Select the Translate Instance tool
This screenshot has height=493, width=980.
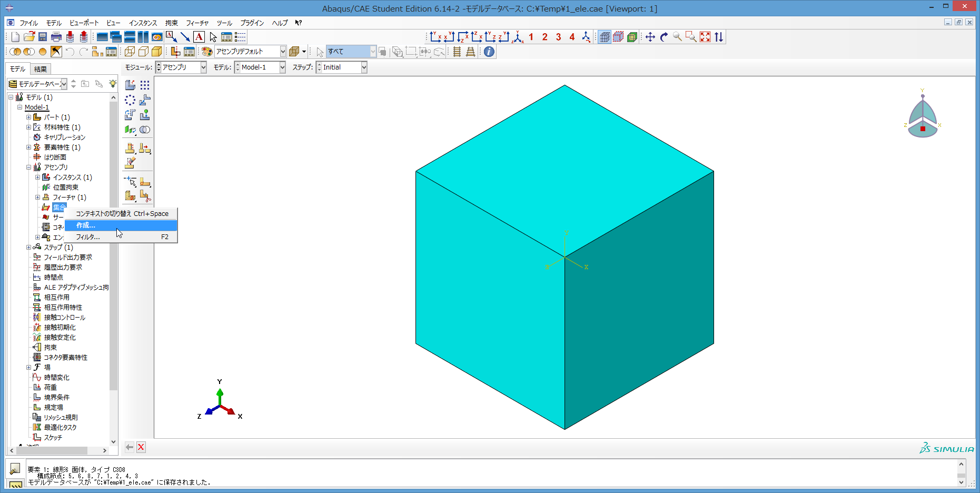[x=145, y=100]
